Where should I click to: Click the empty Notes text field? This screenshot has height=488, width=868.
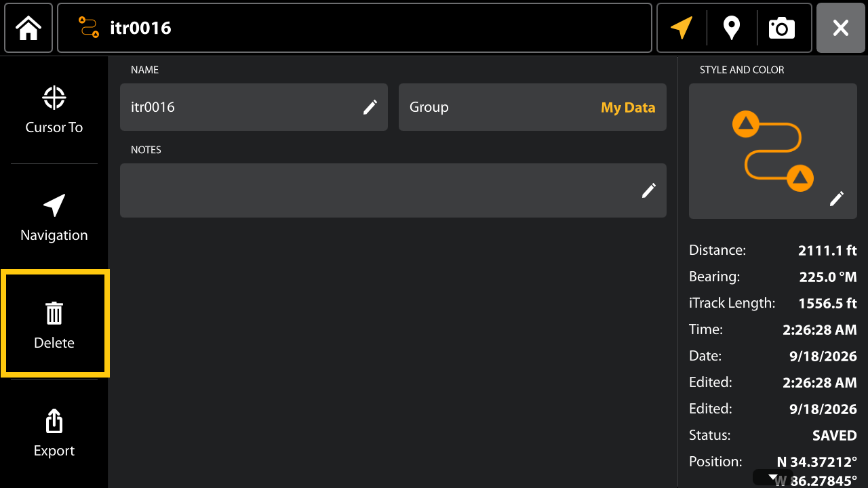click(x=393, y=190)
